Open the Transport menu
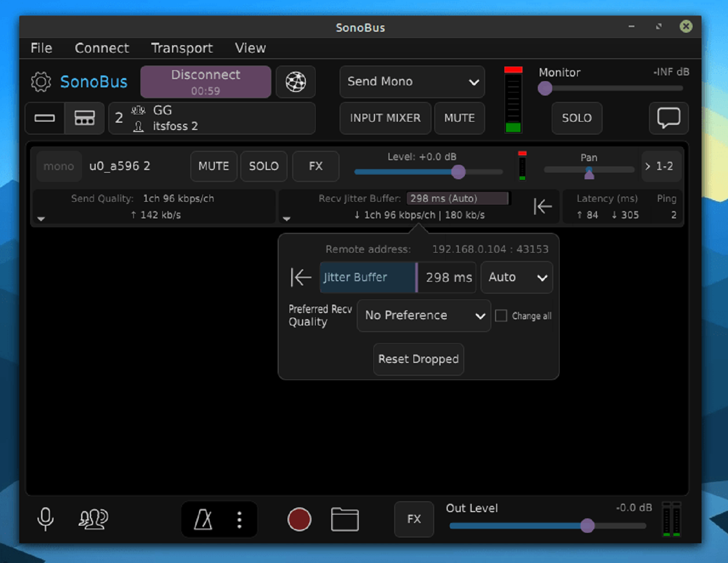 point(182,48)
